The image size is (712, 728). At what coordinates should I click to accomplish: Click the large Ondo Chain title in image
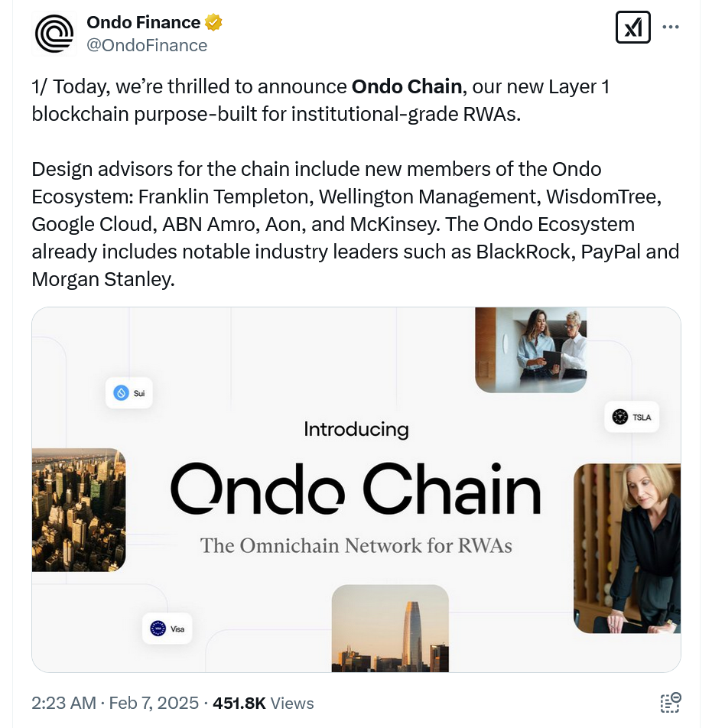356,490
